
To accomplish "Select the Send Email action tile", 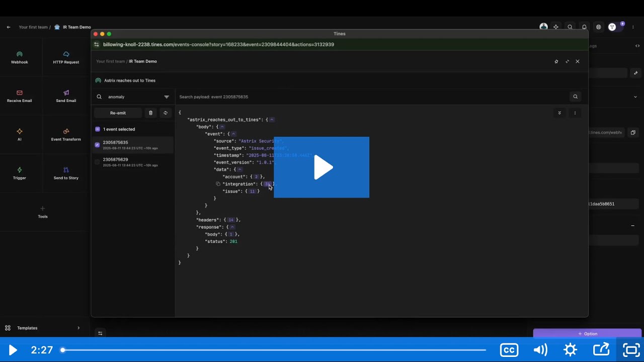I will click(x=66, y=96).
